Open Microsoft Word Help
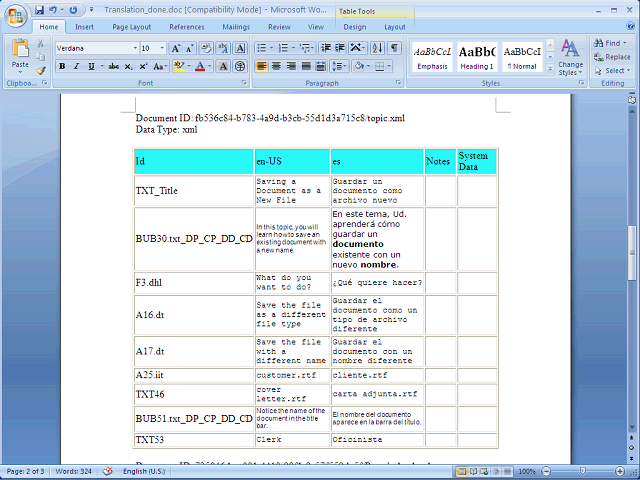640x480 pixels. (x=631, y=27)
